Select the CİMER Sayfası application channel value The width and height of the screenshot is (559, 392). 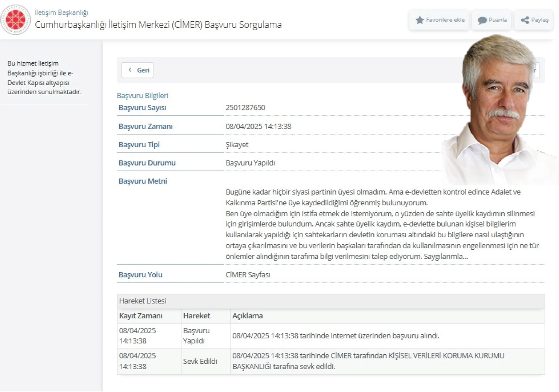pos(248,275)
